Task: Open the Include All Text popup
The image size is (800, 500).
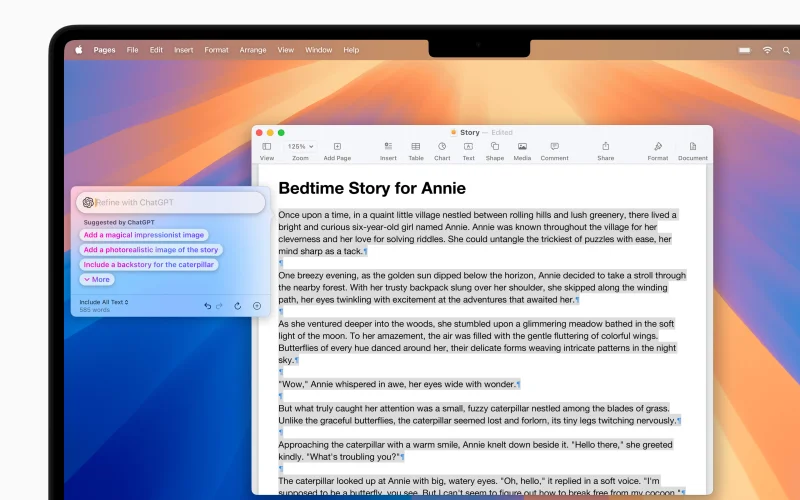Action: tap(104, 302)
